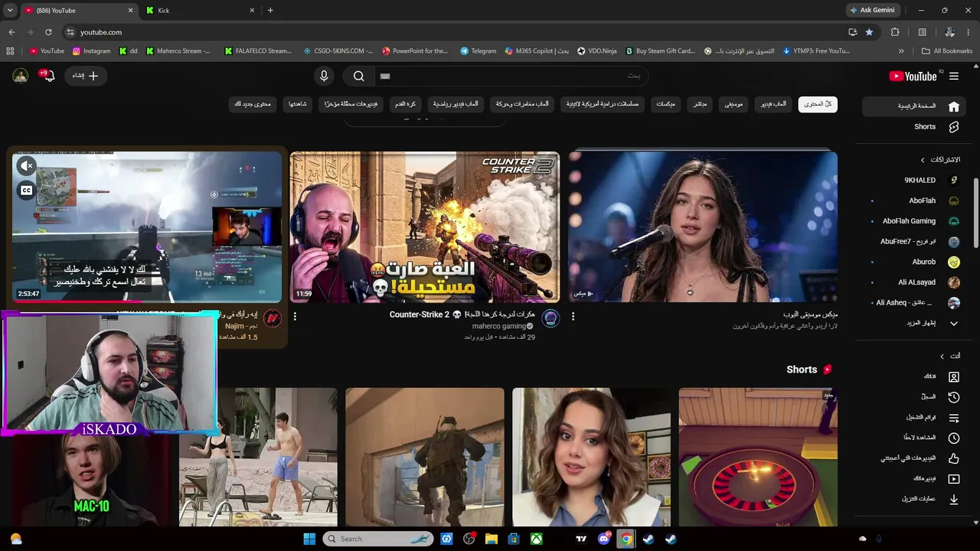Open options for the music mix card
The width and height of the screenshot is (980, 551).
click(573, 316)
